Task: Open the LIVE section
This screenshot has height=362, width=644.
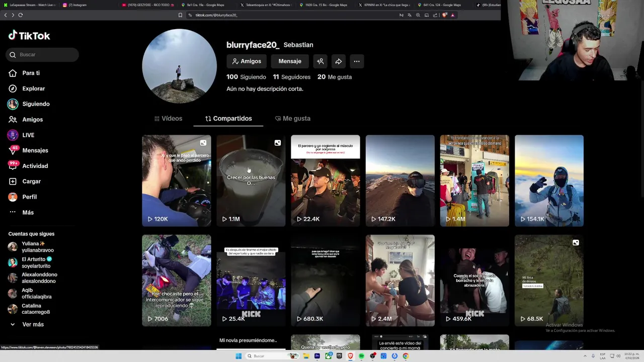Action: click(x=21, y=135)
